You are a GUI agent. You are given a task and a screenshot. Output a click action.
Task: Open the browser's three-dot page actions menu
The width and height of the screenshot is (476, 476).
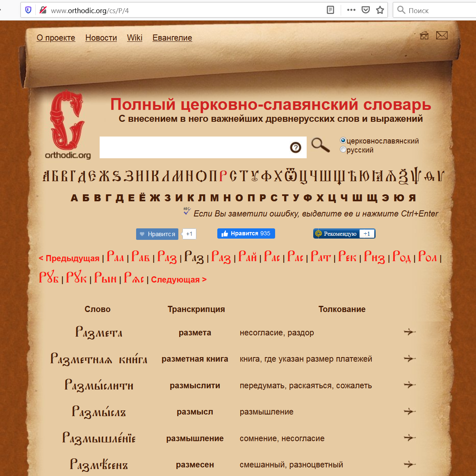pos(351,10)
